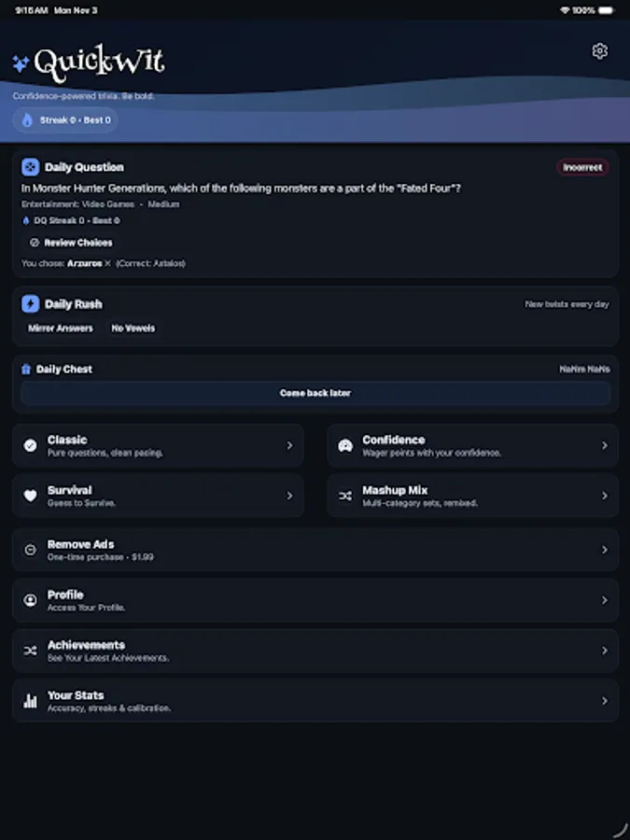
Task: Tap the Daily Rush lightning icon
Action: tap(31, 303)
